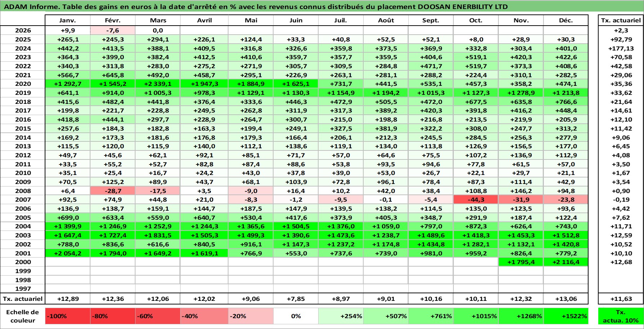Select the 2007 October cell -44,3

coord(476,199)
